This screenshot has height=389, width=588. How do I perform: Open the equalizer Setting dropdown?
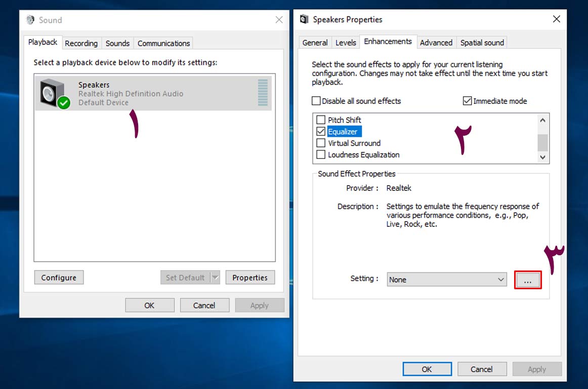point(447,280)
